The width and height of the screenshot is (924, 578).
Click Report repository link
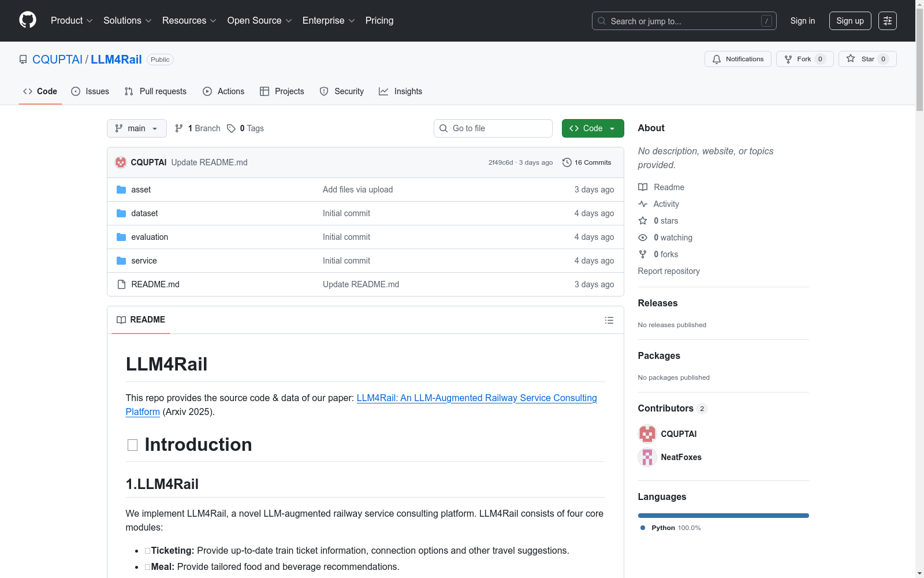(x=669, y=271)
